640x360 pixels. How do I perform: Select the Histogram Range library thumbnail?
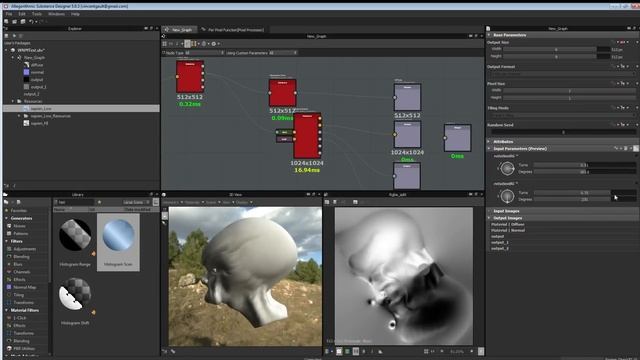click(75, 235)
